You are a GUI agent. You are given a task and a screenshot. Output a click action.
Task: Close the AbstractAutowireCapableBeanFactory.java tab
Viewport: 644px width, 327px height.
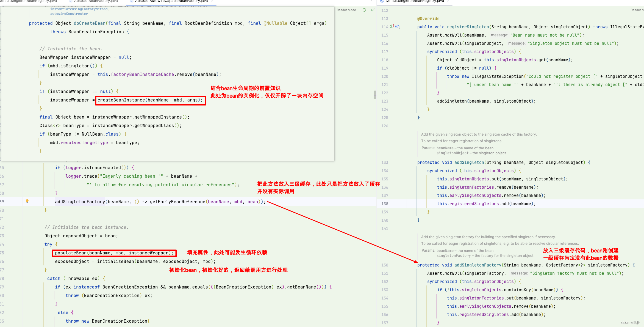pyautogui.click(x=212, y=1)
